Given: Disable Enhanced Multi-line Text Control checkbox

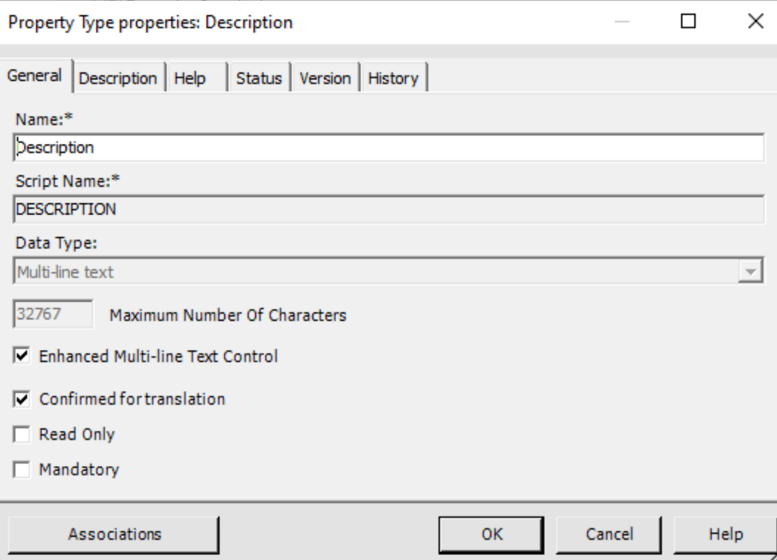Looking at the screenshot, I should (x=22, y=356).
